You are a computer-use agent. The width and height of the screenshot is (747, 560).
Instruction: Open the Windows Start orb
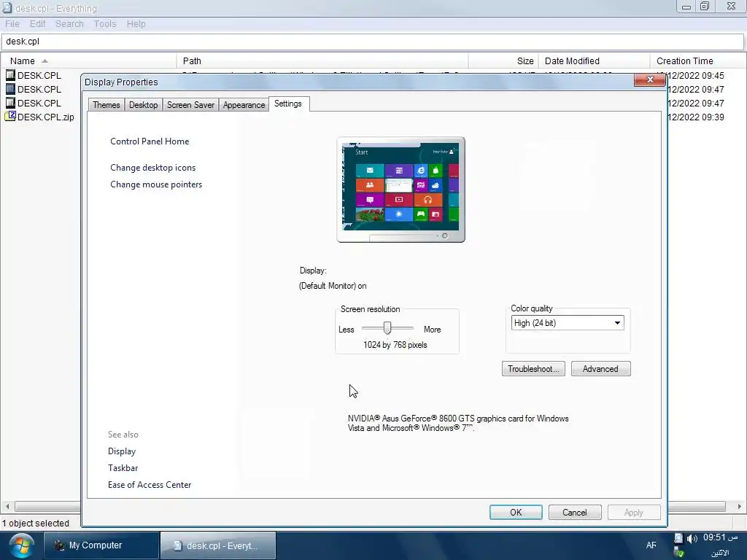pyautogui.click(x=21, y=545)
